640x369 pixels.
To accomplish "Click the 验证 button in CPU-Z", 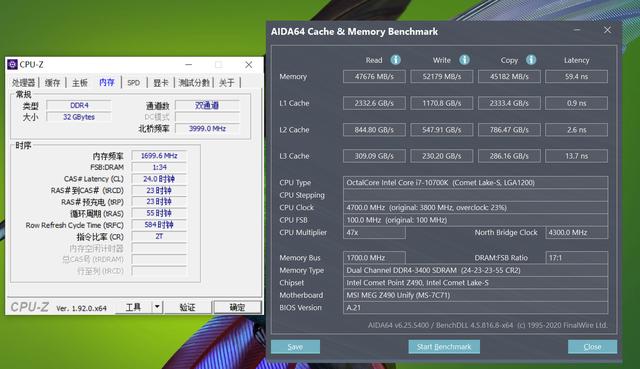I will pos(187,307).
